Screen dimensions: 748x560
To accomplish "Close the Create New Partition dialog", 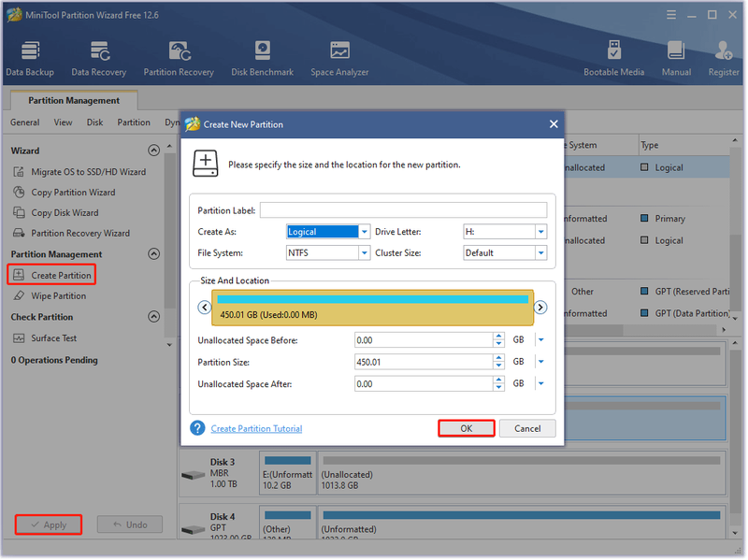I will click(x=554, y=124).
